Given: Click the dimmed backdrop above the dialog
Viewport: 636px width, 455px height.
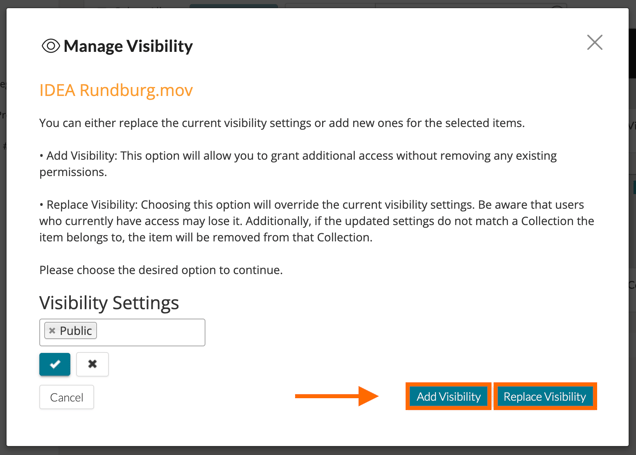Looking at the screenshot, I should pos(318,4).
